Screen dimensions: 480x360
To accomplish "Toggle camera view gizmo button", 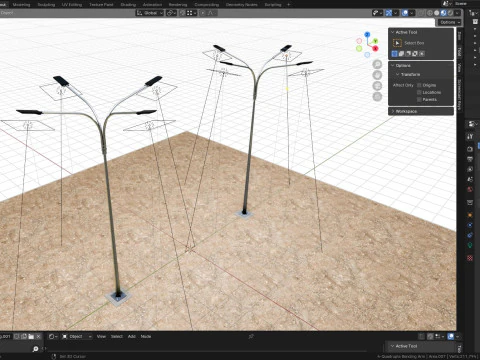I will click(377, 86).
